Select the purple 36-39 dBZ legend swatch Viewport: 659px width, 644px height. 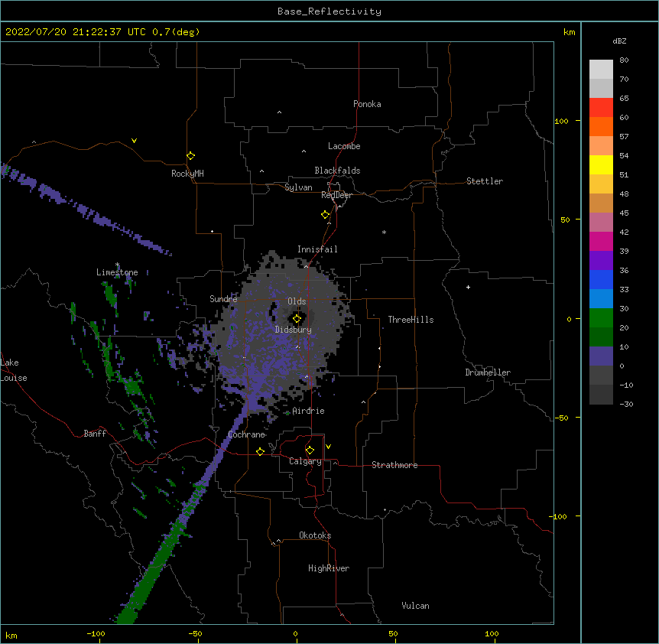(x=601, y=261)
